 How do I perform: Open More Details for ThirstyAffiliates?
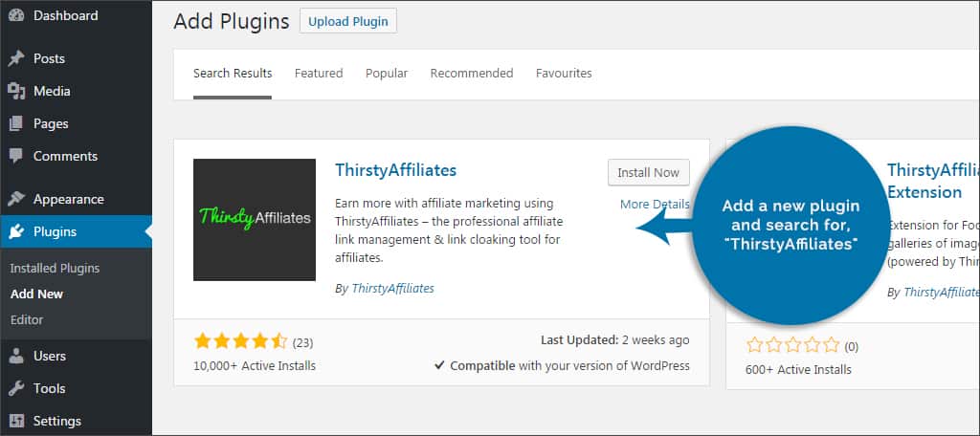(x=655, y=205)
